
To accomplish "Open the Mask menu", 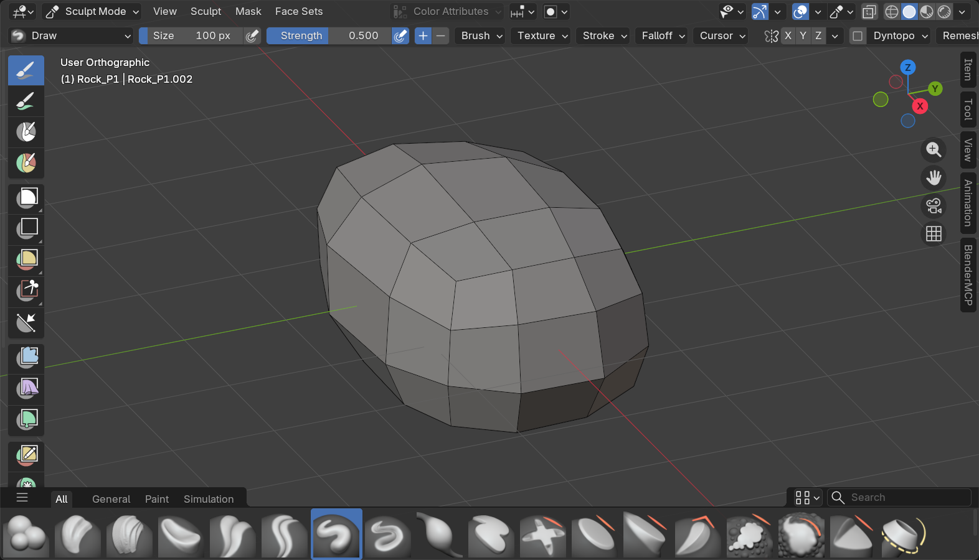I will (x=248, y=12).
